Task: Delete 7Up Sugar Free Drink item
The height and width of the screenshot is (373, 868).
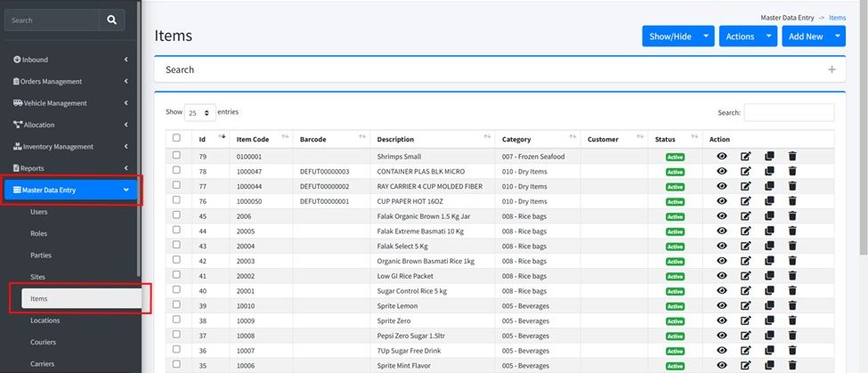Action: click(x=792, y=351)
